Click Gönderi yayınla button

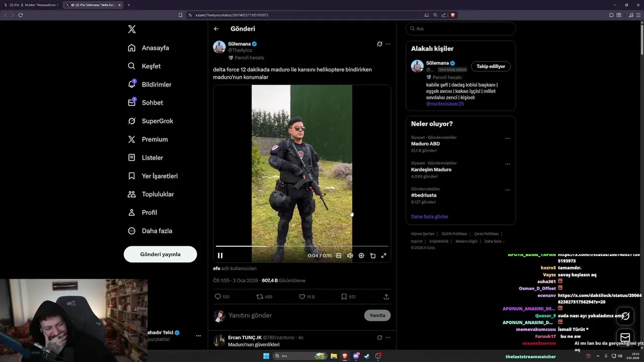pos(160,254)
